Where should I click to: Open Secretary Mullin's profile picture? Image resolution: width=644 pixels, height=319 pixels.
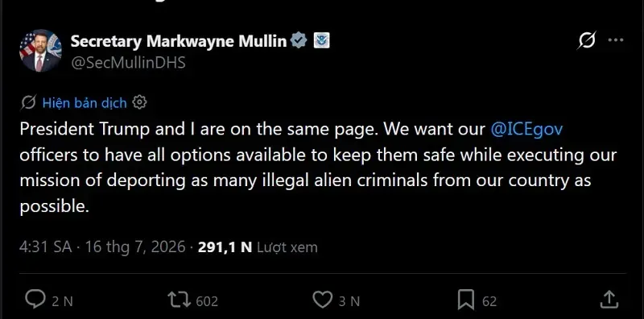[40, 51]
